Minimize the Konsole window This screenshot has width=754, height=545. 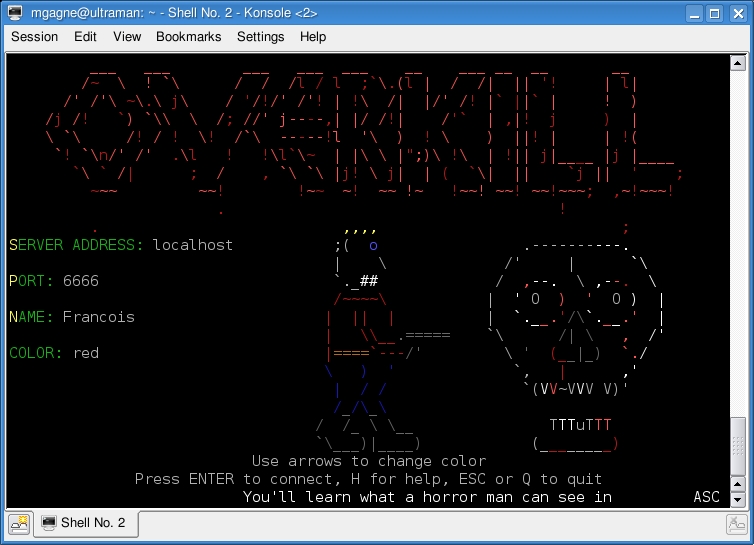[693, 13]
